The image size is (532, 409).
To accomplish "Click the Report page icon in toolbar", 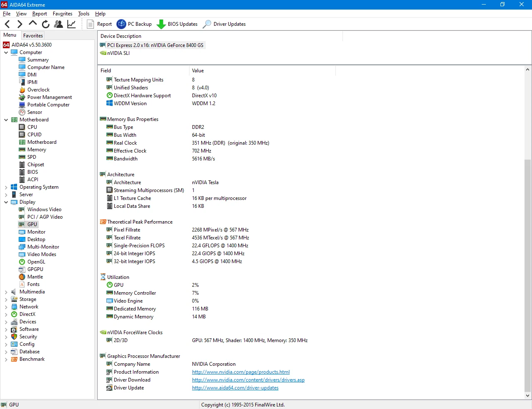I will pyautogui.click(x=90, y=24).
